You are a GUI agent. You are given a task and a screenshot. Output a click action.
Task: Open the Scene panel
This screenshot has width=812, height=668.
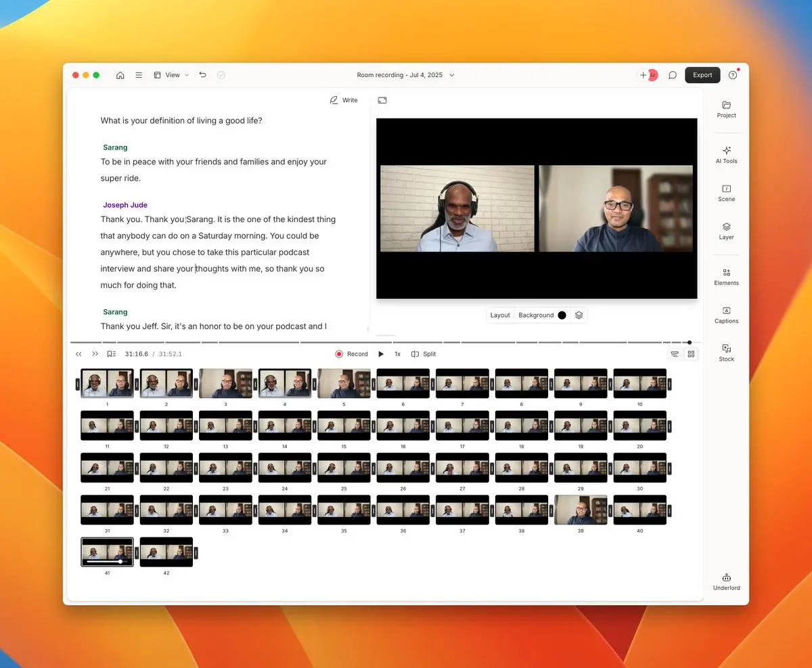pyautogui.click(x=726, y=193)
